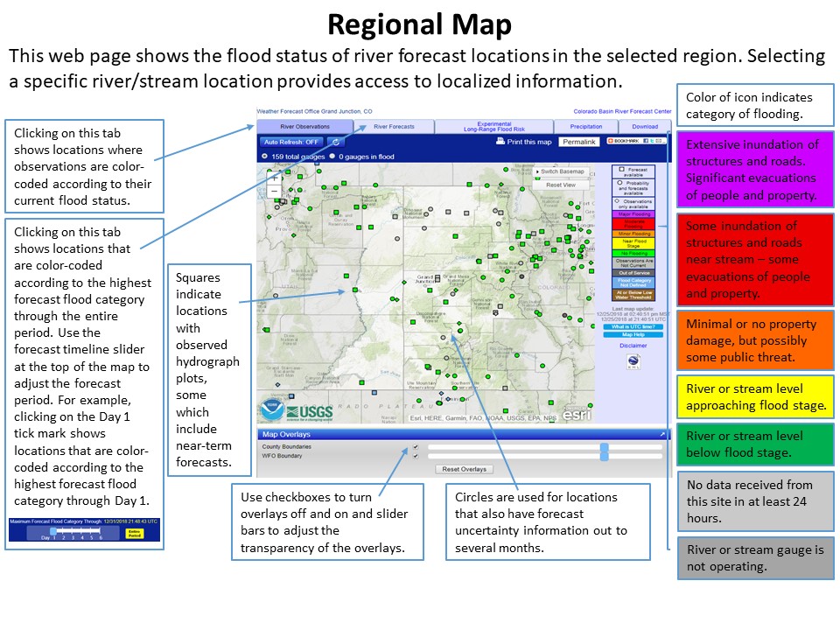The height and width of the screenshot is (630, 840).
Task: Click the refresh icon beside Auto Refresh
Action: (x=336, y=142)
